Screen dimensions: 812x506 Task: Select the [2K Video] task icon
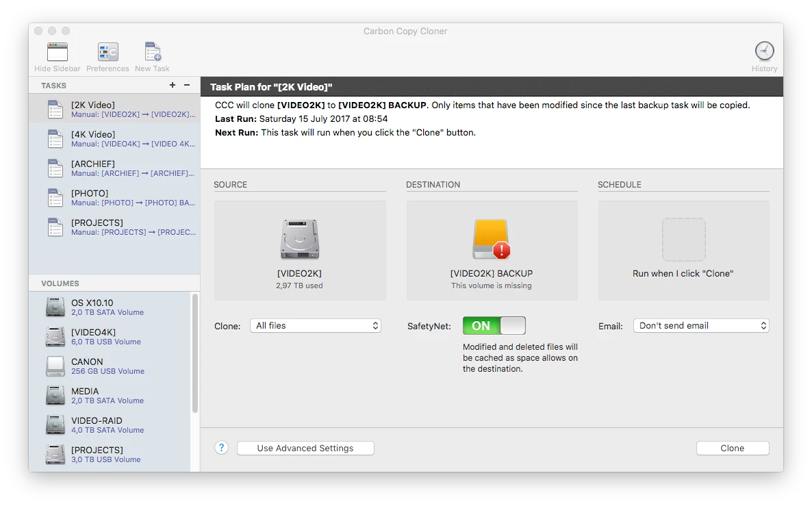(x=55, y=110)
